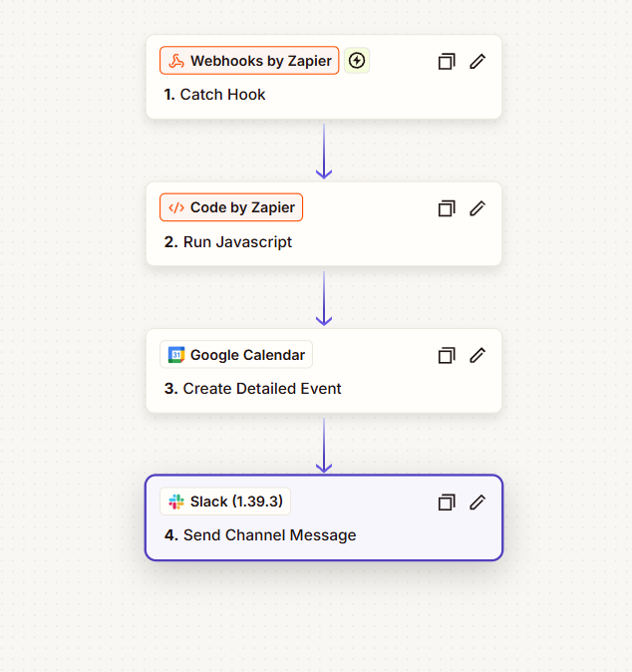
Task: Select the '3. Create Detailed Event' title
Action: 253,389
